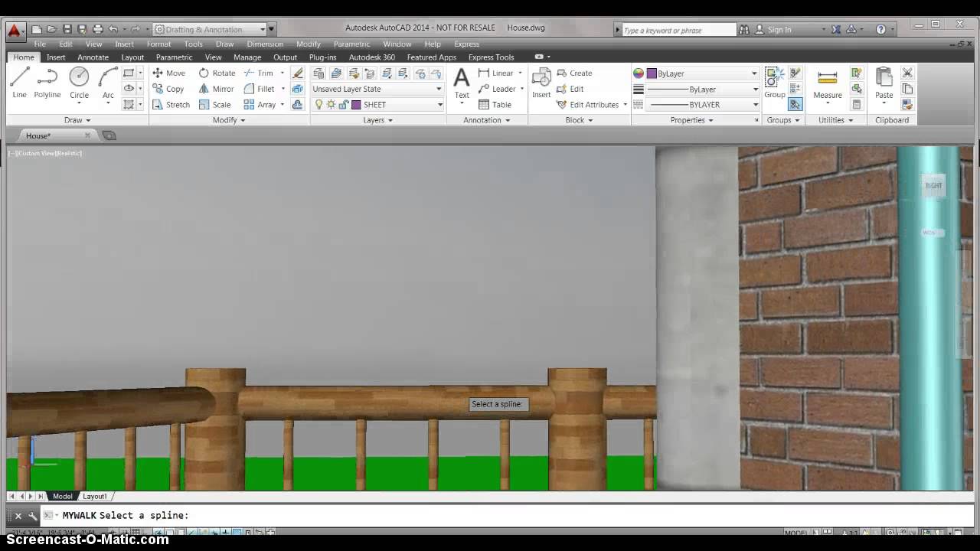
Task: Click the Measure tool
Action: pos(828,83)
